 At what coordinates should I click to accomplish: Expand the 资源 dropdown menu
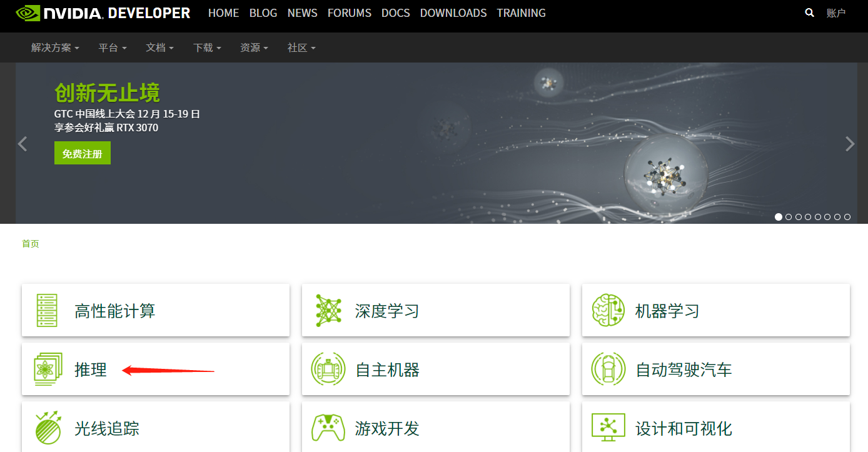pyautogui.click(x=254, y=48)
